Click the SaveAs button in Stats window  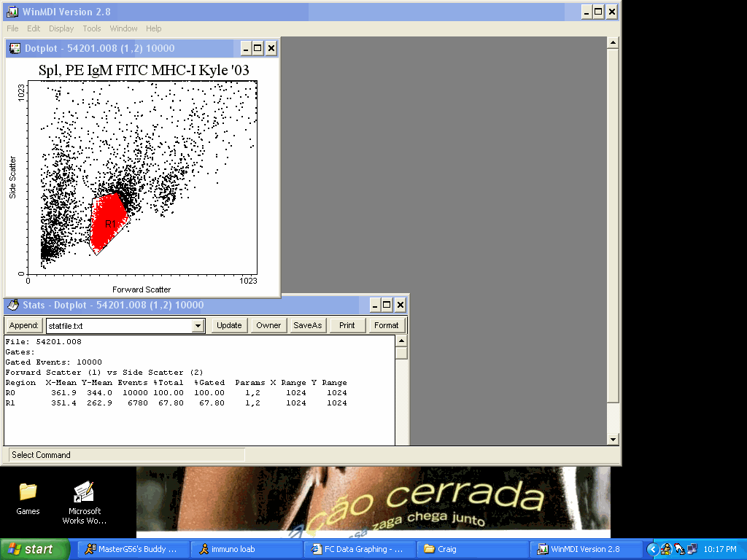pyautogui.click(x=307, y=325)
